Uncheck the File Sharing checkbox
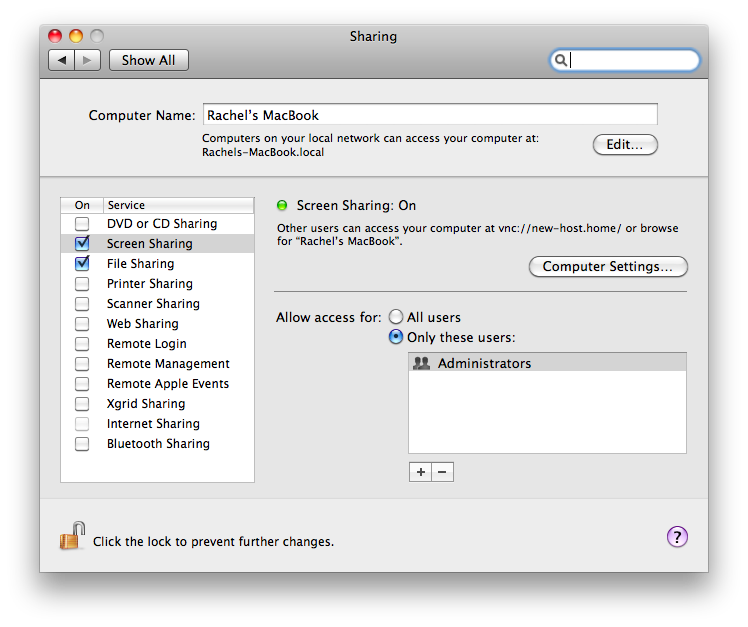This screenshot has width=748, height=627. click(x=82, y=263)
